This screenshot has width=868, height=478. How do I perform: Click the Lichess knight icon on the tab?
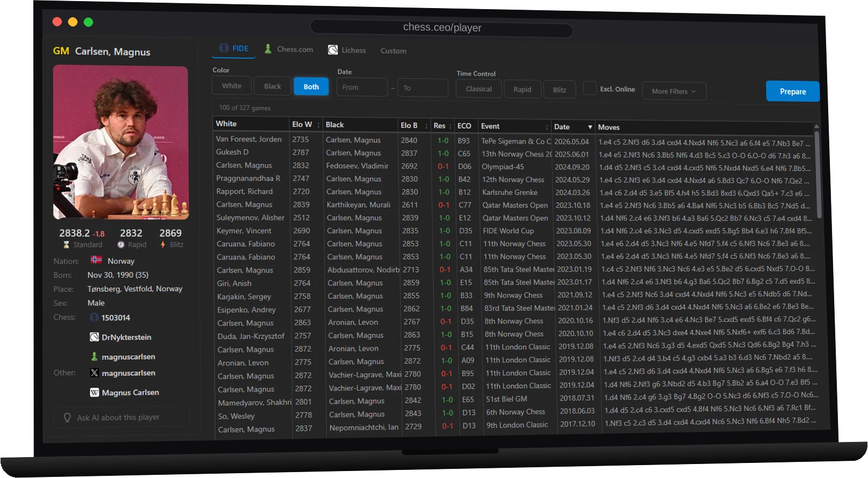click(333, 50)
